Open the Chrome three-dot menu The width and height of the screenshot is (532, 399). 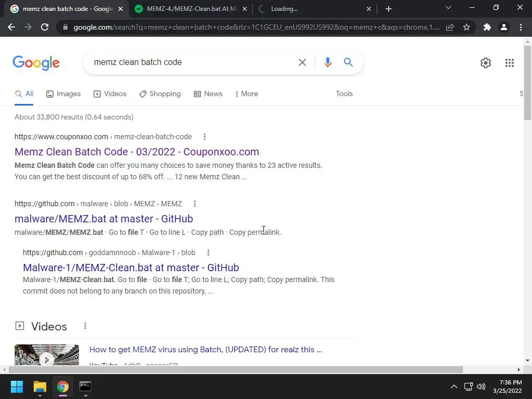(521, 27)
